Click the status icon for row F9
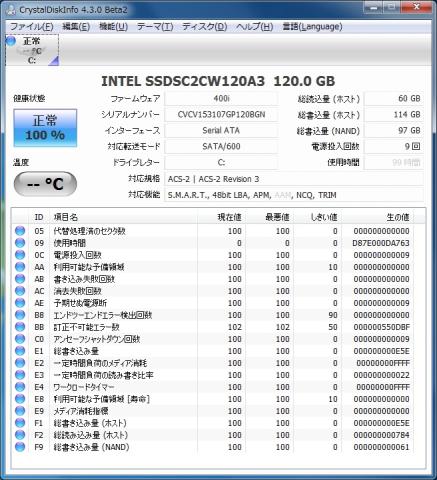 (x=20, y=447)
